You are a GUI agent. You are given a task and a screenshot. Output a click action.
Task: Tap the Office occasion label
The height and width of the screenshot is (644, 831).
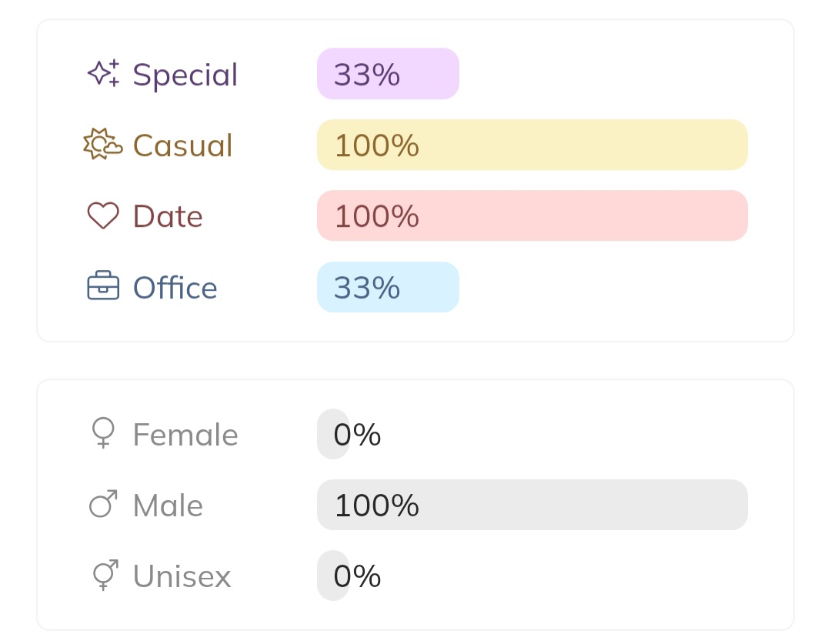(175, 288)
